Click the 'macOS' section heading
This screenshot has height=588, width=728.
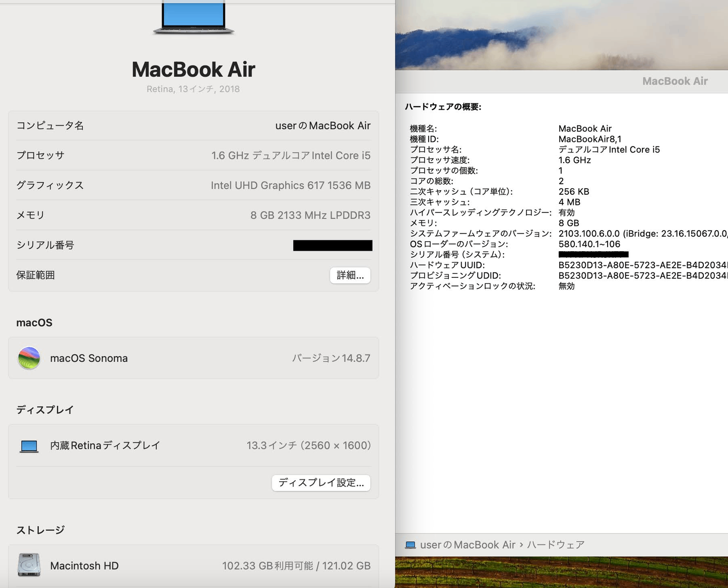pos(34,323)
